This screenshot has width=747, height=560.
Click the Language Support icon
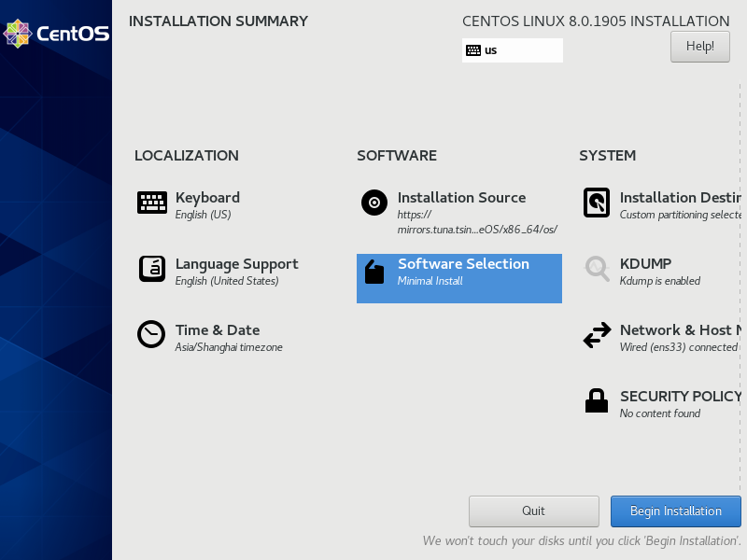(152, 269)
